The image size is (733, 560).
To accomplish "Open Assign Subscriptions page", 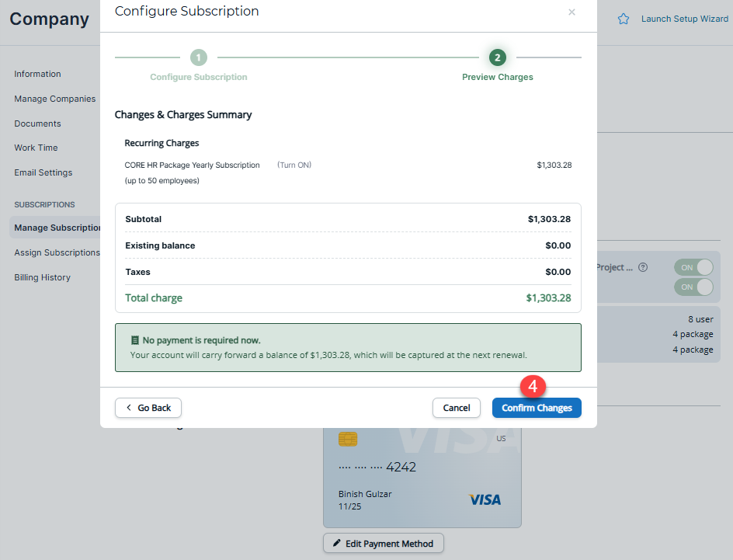I will pyautogui.click(x=57, y=252).
